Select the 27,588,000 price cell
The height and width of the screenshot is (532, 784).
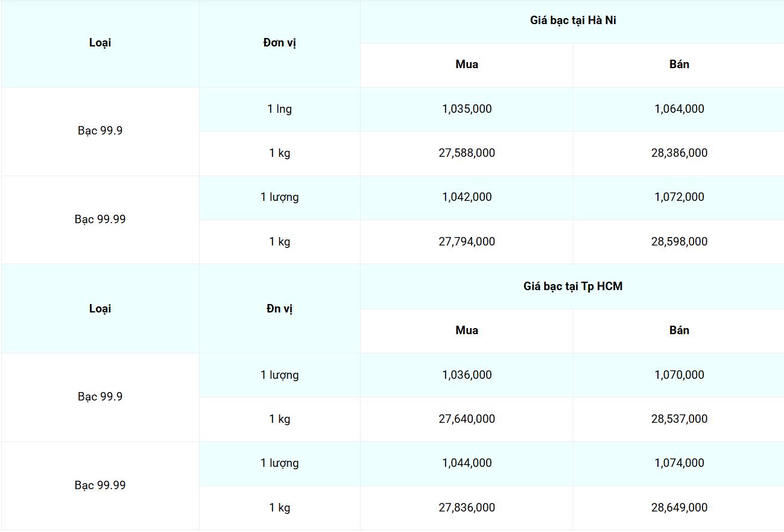pyautogui.click(x=467, y=153)
